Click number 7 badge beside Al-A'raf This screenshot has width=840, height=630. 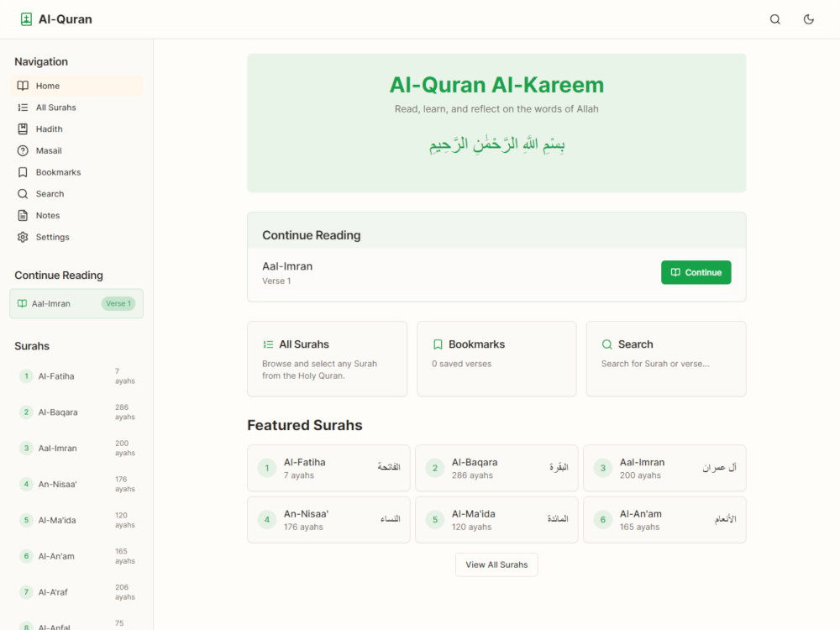26,592
